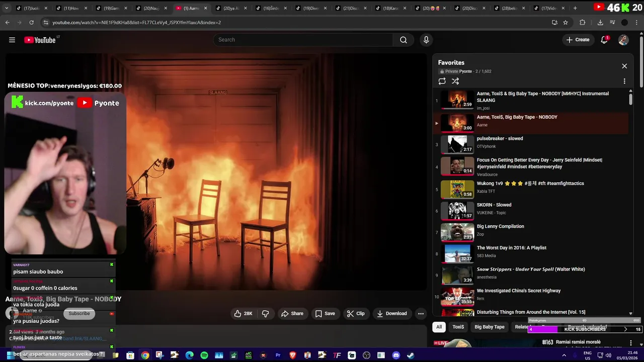Click the search magnifier button
The height and width of the screenshot is (362, 644).
tap(404, 40)
